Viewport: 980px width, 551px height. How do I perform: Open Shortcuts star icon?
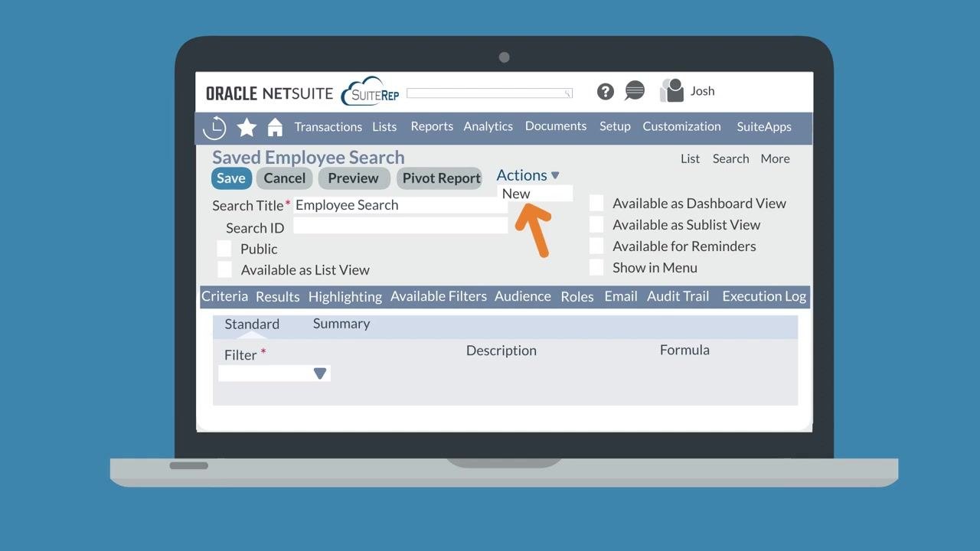pyautogui.click(x=247, y=127)
